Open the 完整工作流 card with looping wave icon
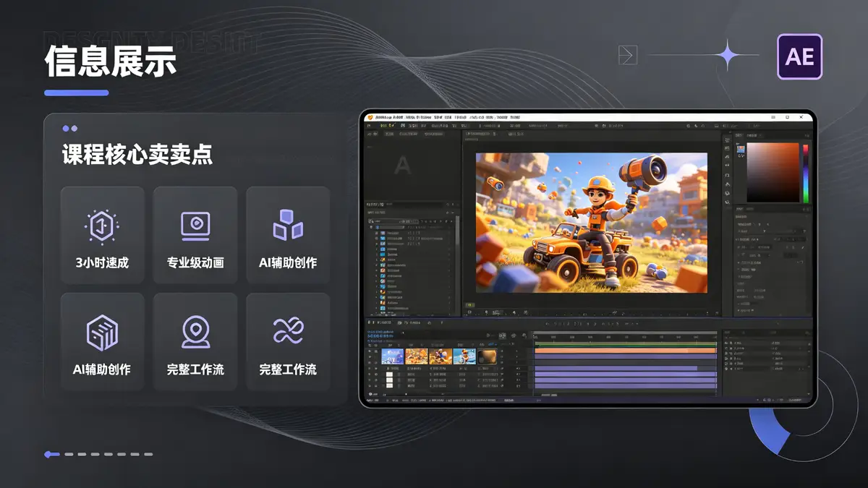 point(288,342)
